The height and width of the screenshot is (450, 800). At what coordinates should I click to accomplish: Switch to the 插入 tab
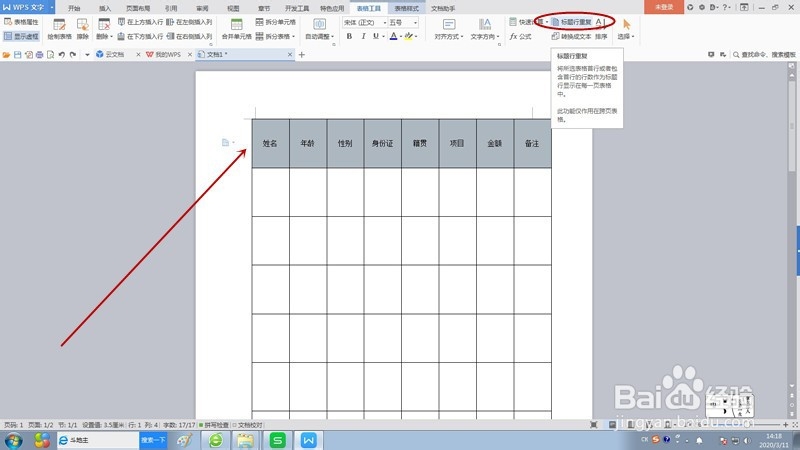[105, 8]
